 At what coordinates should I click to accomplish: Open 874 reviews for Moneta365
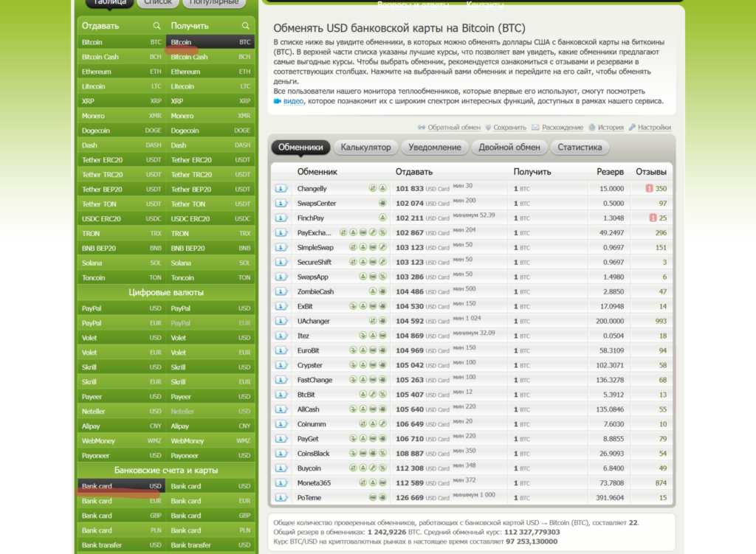[661, 482]
